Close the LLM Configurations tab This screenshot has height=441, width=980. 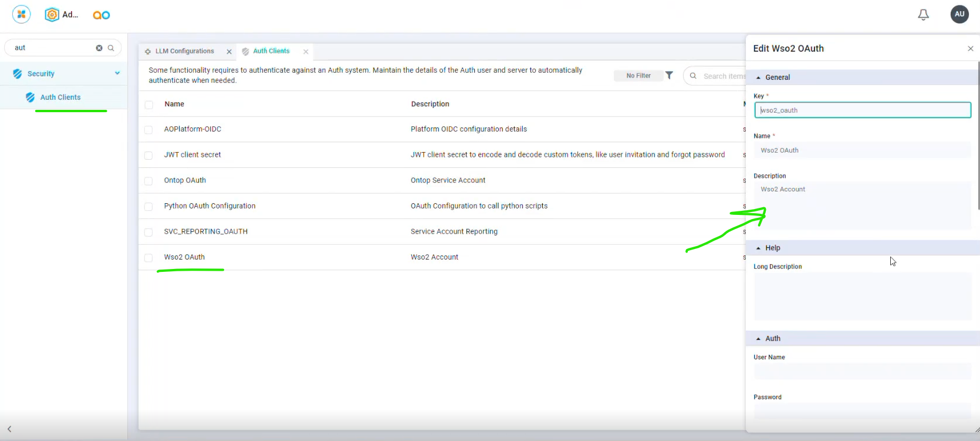coord(229,52)
